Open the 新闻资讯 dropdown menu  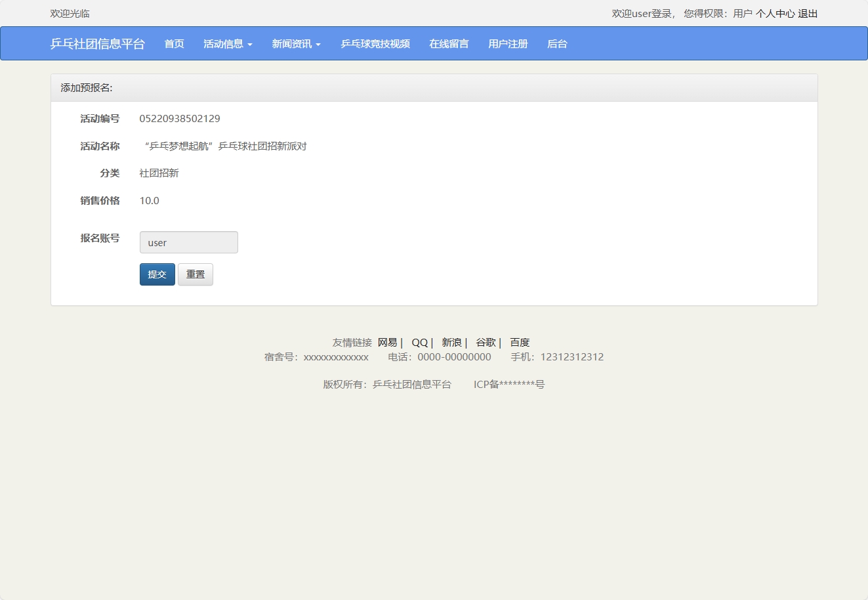(x=292, y=43)
